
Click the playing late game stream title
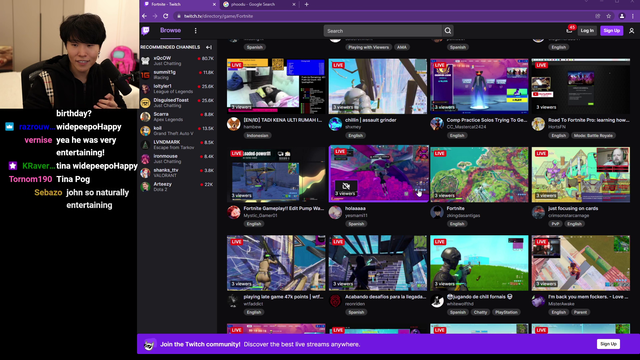click(284, 297)
